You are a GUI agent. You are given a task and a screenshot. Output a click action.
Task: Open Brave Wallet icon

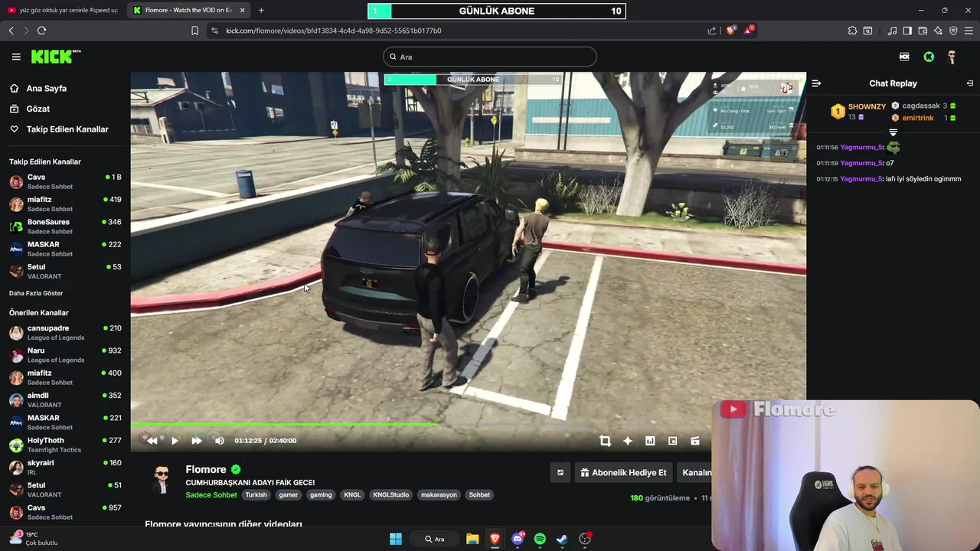point(923,31)
